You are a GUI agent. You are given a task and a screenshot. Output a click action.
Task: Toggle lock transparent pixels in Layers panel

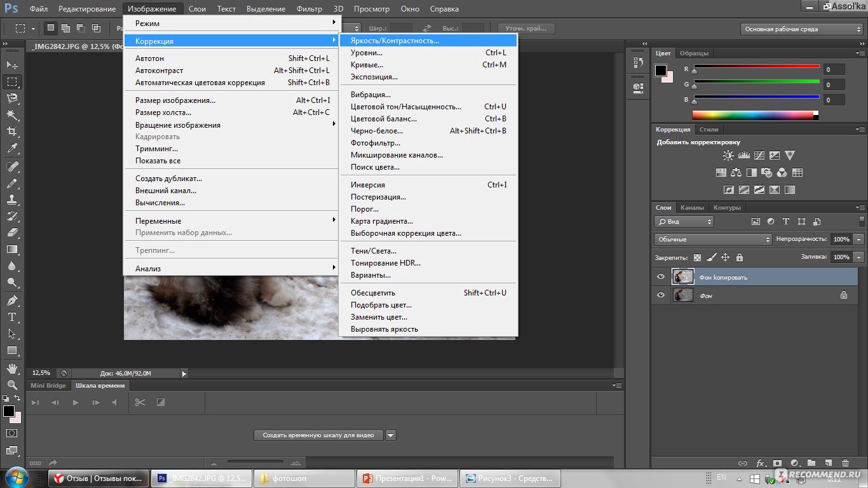pyautogui.click(x=697, y=257)
